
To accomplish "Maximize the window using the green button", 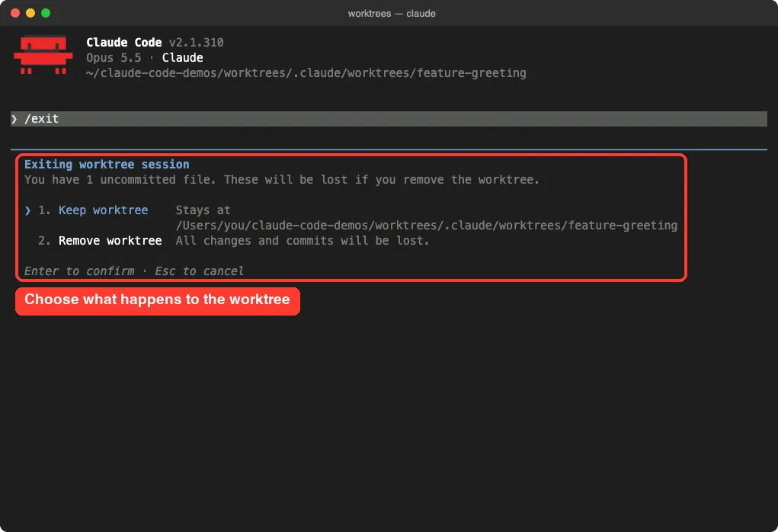I will [x=46, y=13].
